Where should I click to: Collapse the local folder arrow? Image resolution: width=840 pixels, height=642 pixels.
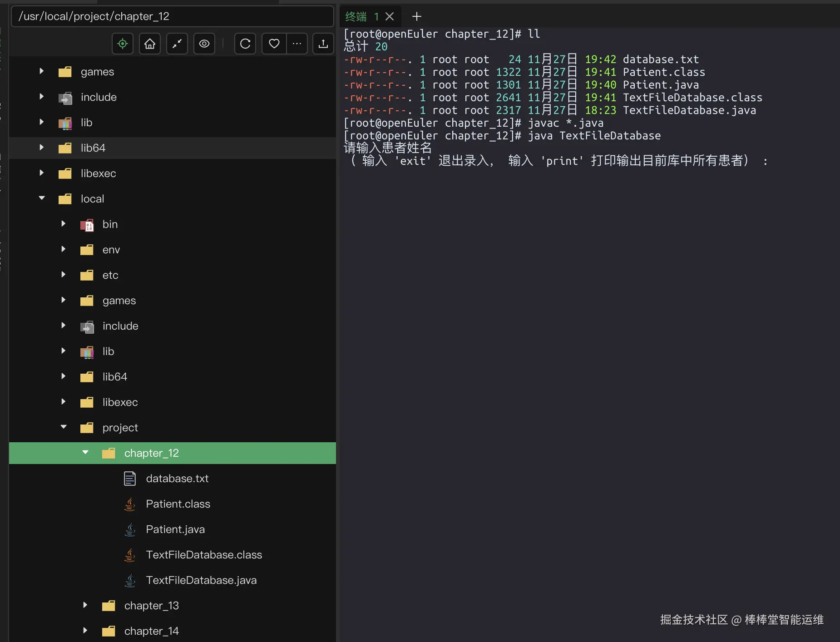[42, 198]
